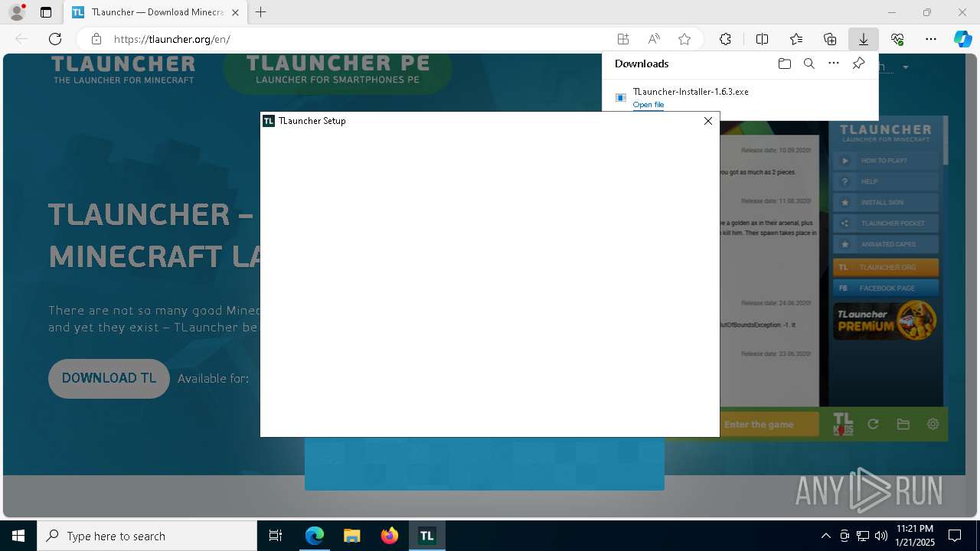980x551 pixels.
Task: Click TLAUNCHER.ORG orange button
Action: click(886, 268)
